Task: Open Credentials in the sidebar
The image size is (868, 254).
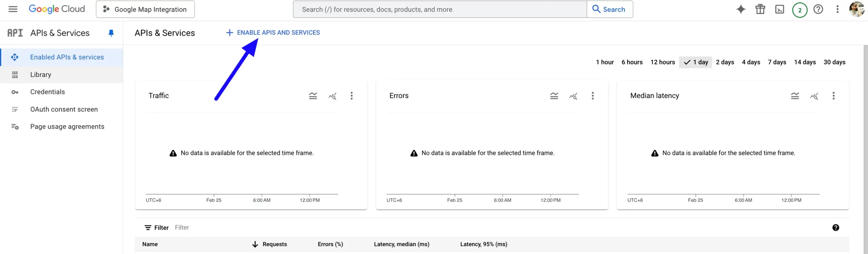Action: (x=62, y=92)
